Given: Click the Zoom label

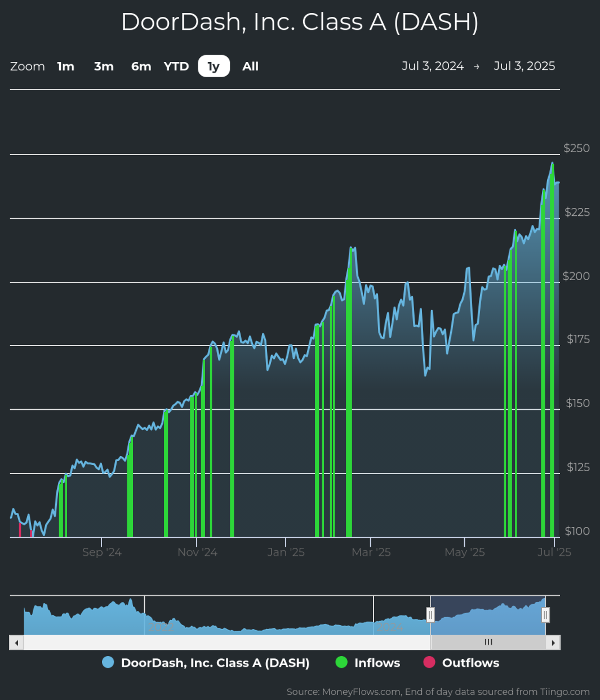Looking at the screenshot, I should click(x=28, y=67).
